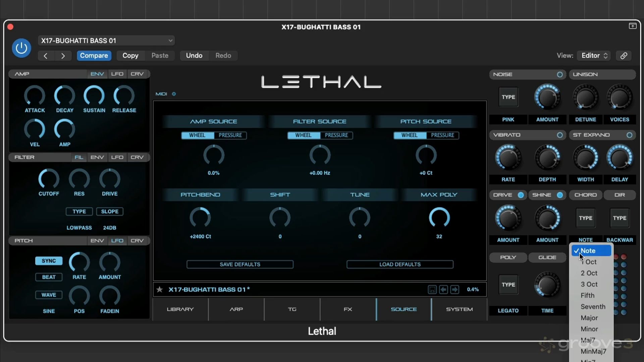644x362 pixels.
Task: Go to the previous preset arrow
Action: (x=46, y=56)
